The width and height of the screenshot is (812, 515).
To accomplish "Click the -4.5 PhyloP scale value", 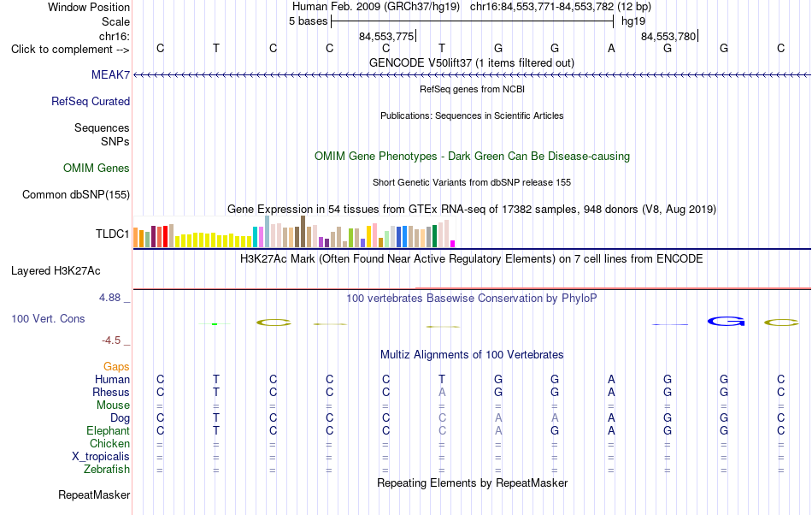I will pyautogui.click(x=111, y=340).
